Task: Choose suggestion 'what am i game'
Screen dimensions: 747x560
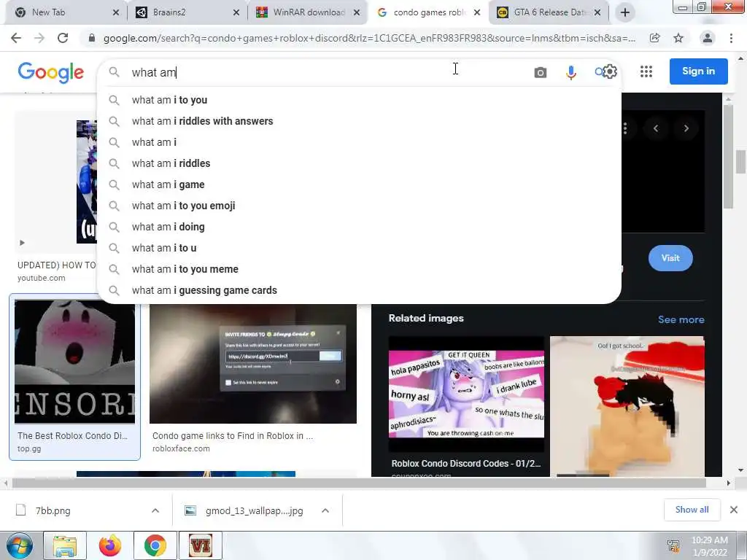Action: pos(359,184)
